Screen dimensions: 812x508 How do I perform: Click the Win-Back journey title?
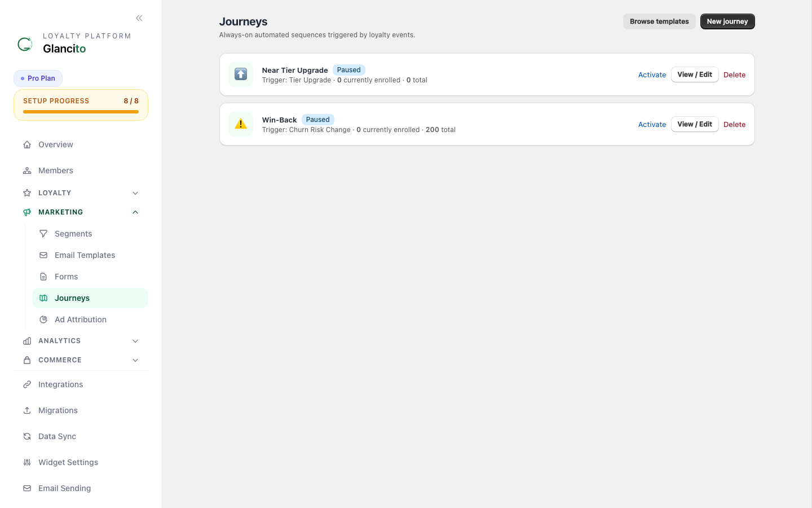coord(279,120)
